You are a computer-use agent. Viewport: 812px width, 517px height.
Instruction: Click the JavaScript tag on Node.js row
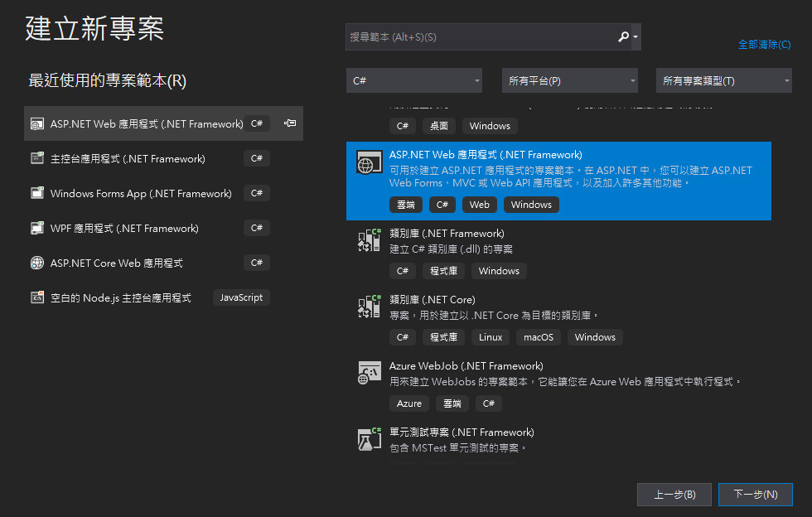click(x=241, y=297)
